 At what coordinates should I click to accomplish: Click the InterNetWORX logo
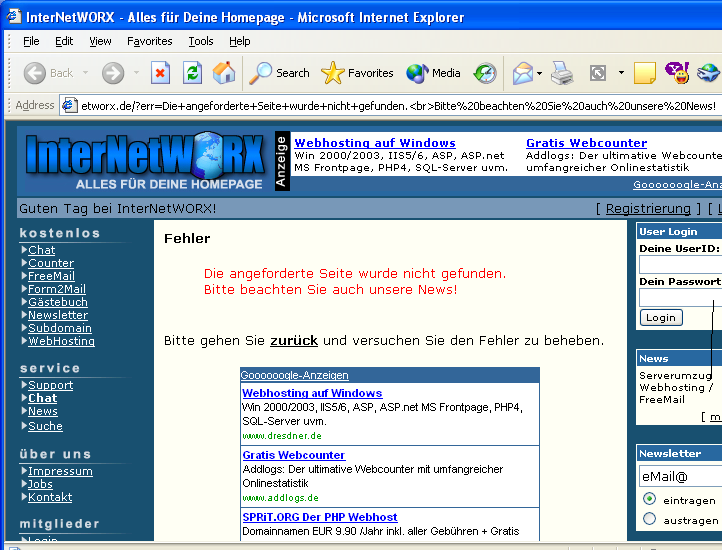coord(146,160)
